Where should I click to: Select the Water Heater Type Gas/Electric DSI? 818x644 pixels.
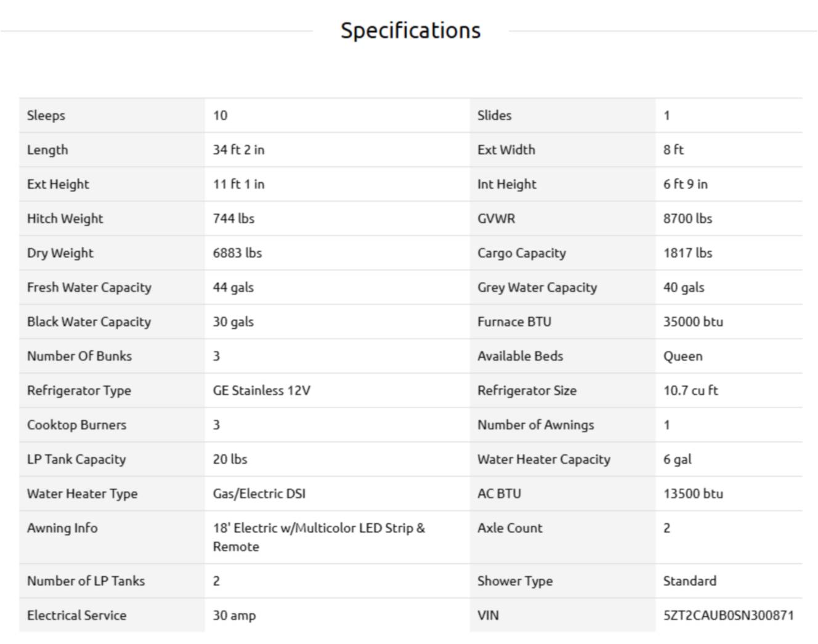coord(259,494)
